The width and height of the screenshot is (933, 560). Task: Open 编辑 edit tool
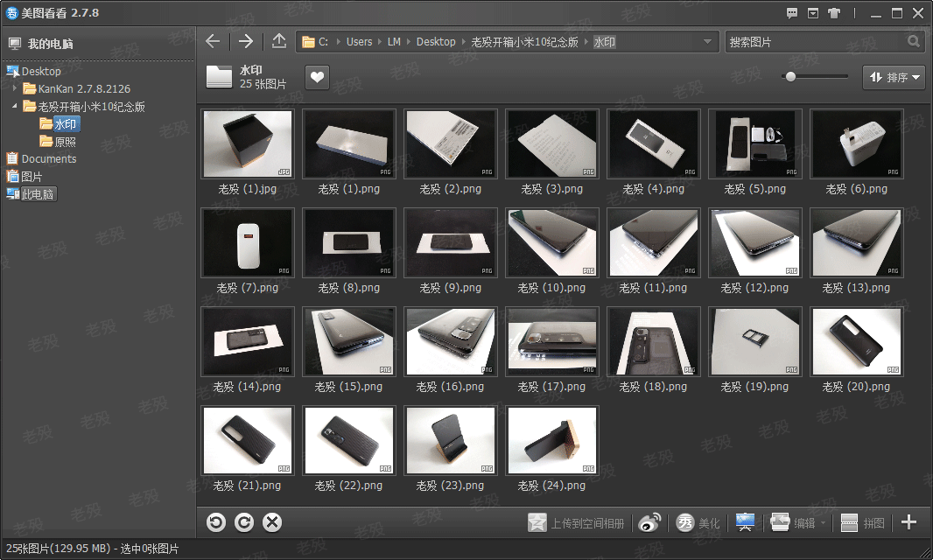point(793,523)
